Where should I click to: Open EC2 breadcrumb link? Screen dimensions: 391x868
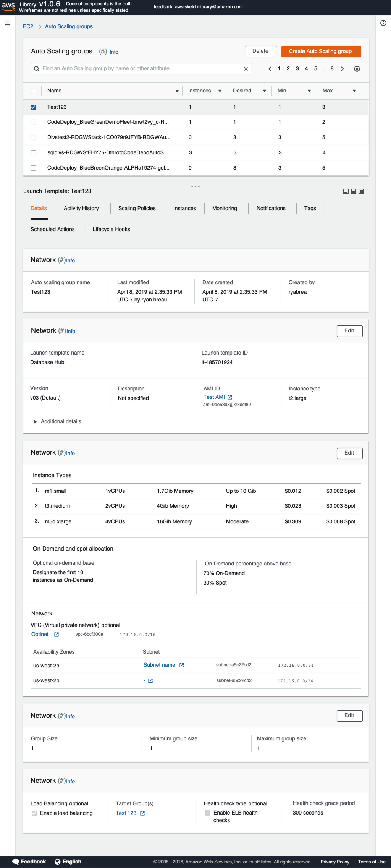[28, 27]
